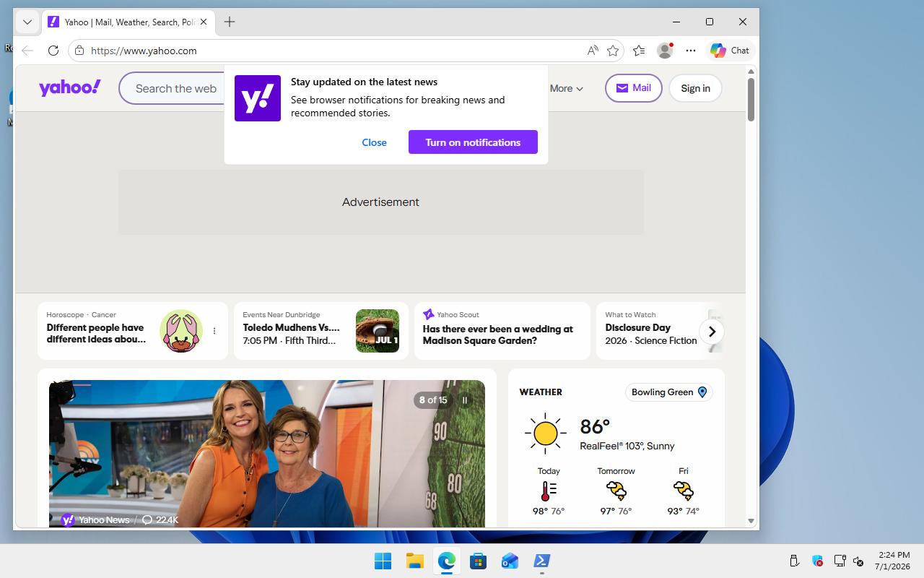Image resolution: width=924 pixels, height=578 pixels.
Task: Open the security tray icon with red badge
Action: click(x=818, y=561)
